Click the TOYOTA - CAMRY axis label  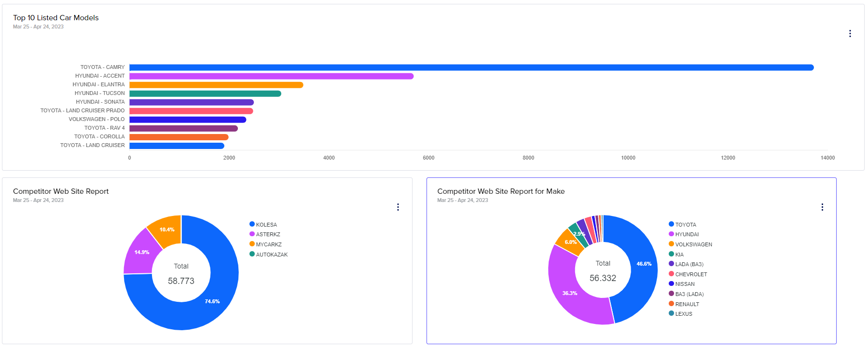pyautogui.click(x=102, y=67)
